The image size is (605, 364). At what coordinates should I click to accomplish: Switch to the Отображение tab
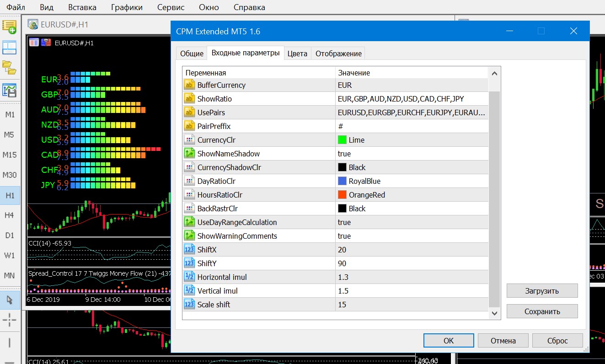pyautogui.click(x=338, y=54)
